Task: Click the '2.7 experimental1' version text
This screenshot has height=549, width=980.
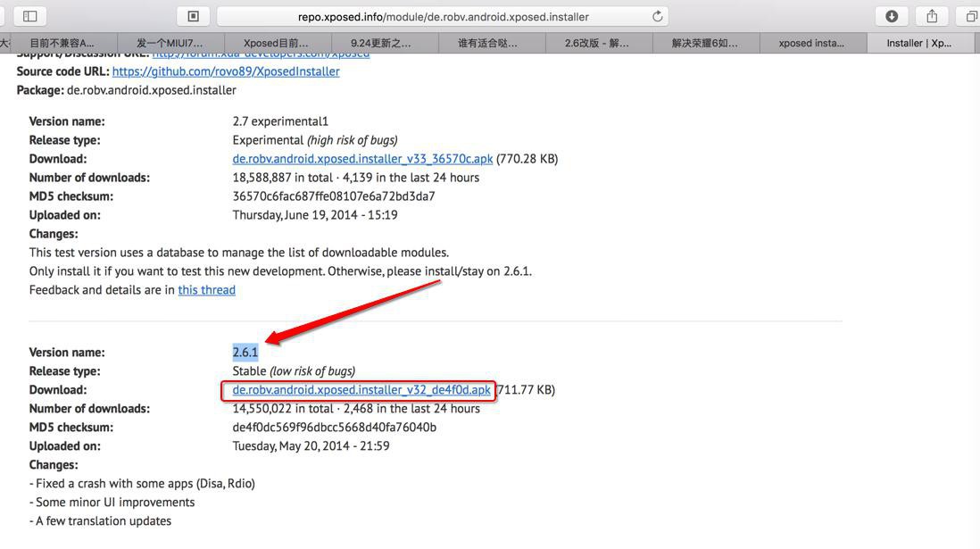Action: click(x=280, y=121)
